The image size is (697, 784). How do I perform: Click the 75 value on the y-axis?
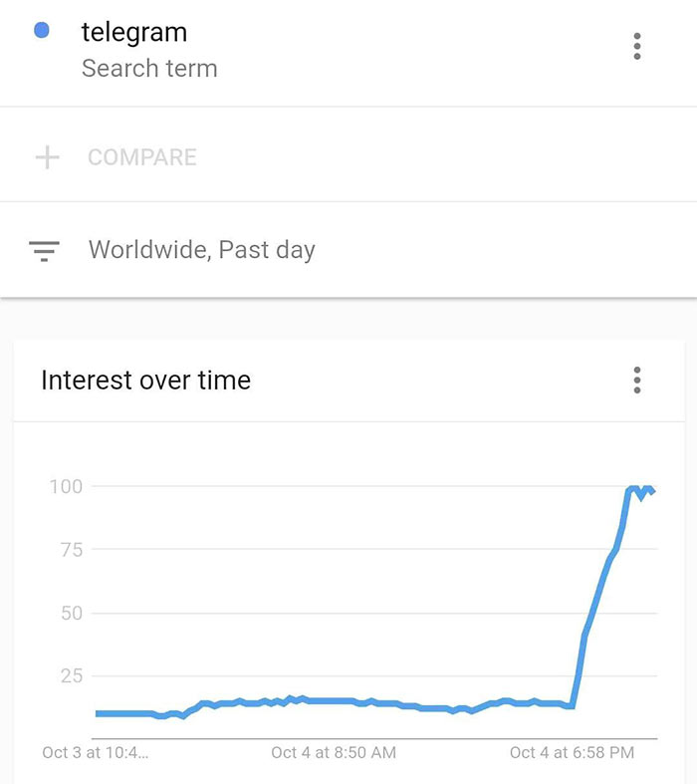point(69,549)
